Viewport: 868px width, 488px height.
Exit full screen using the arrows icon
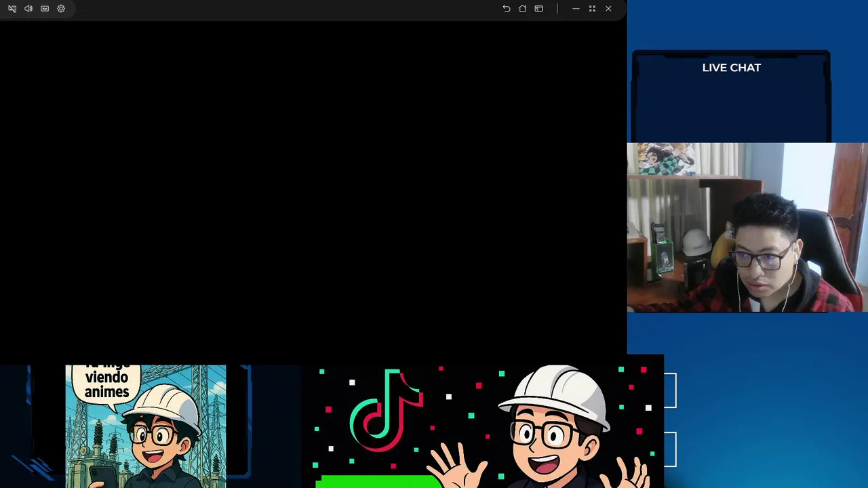[x=592, y=9]
